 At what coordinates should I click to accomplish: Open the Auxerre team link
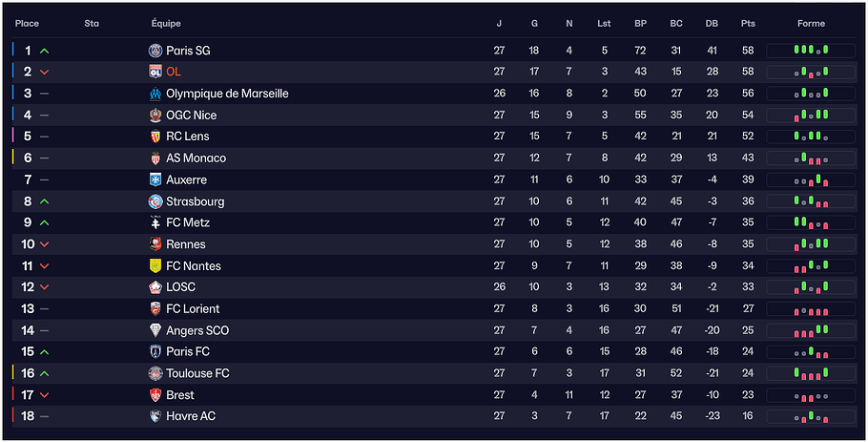click(186, 179)
